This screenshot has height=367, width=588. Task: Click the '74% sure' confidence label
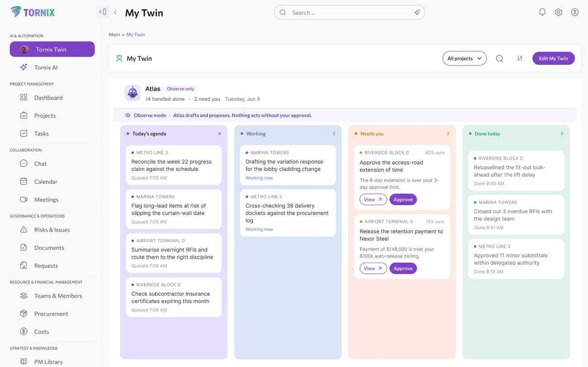(x=435, y=222)
